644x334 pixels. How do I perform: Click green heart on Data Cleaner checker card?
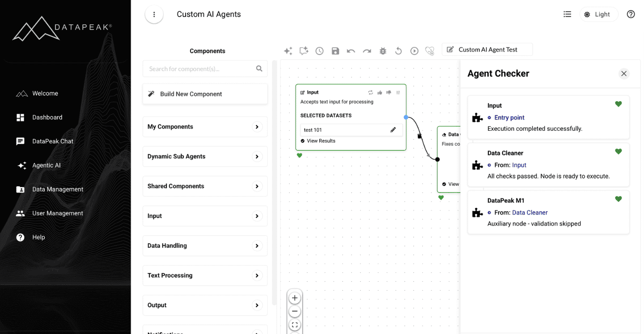click(619, 151)
